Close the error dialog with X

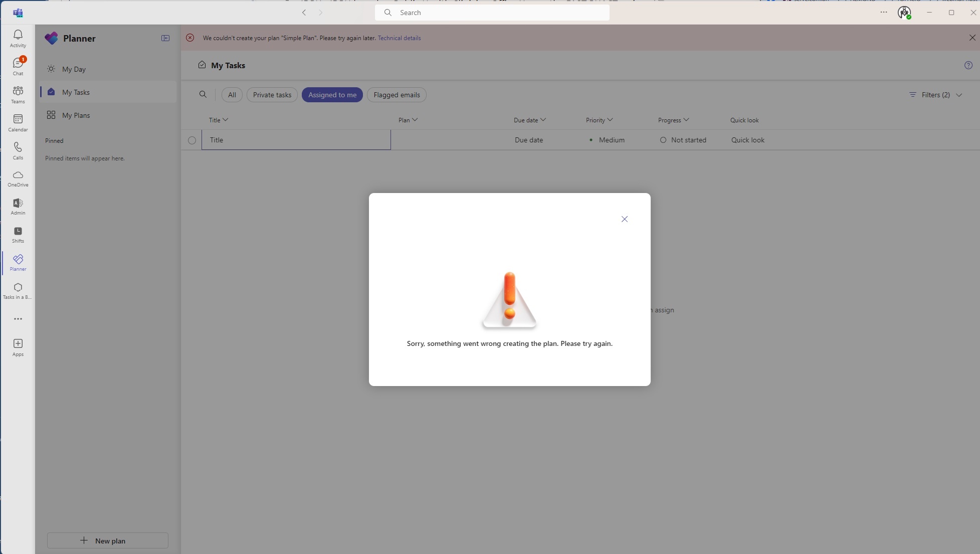625,219
